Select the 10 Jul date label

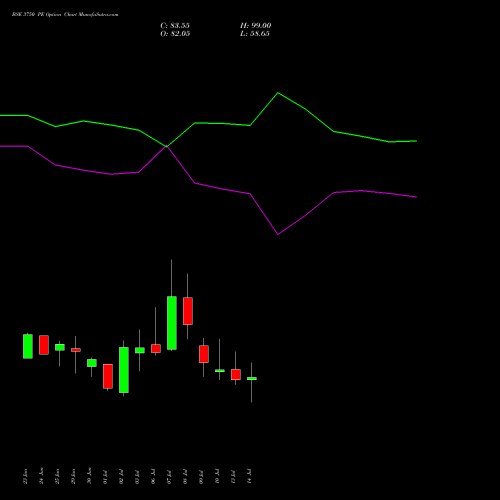217,476
